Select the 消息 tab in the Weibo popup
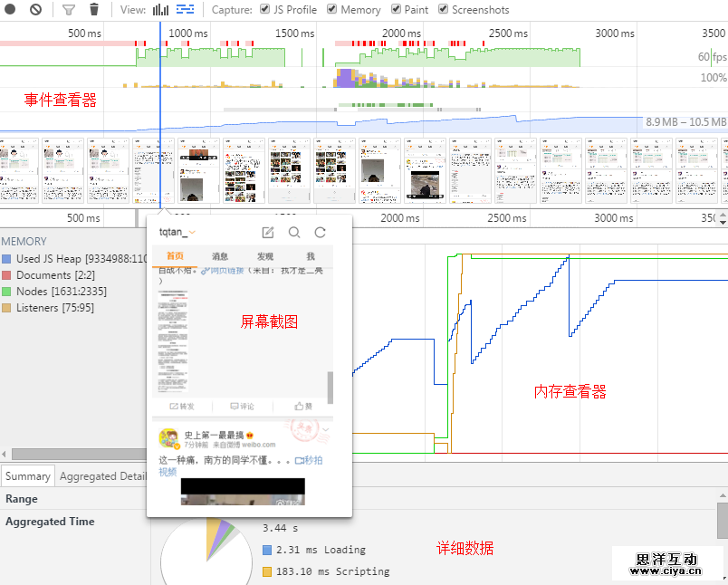The image size is (728, 585). [219, 256]
